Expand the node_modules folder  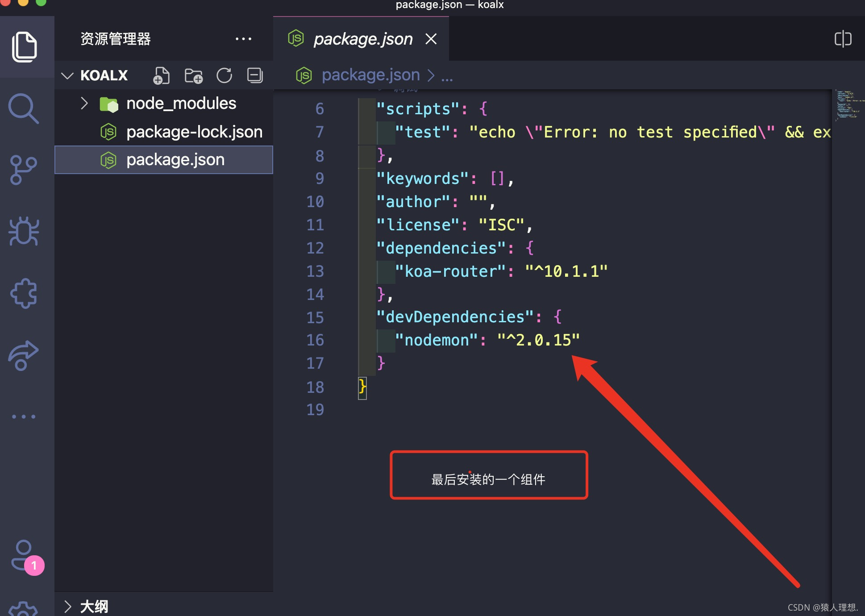[84, 103]
